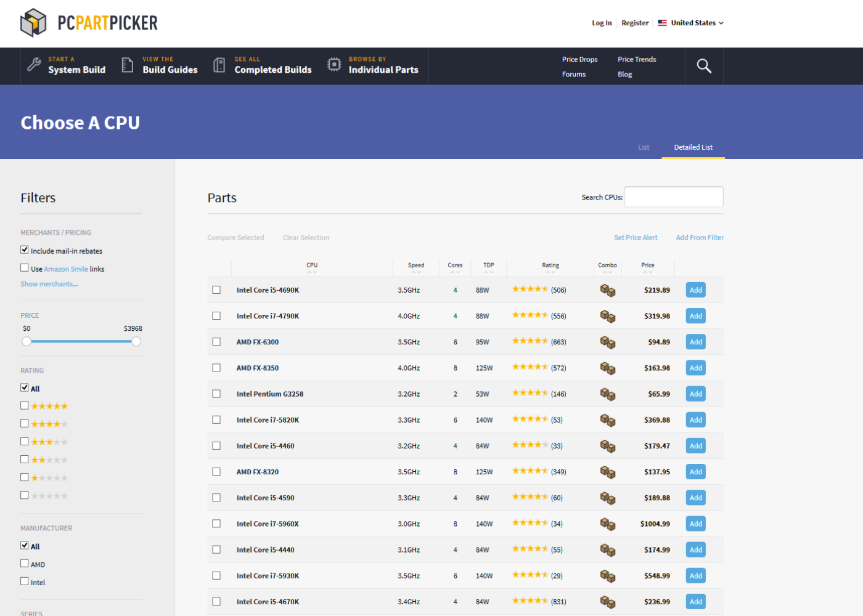Open combo icon for AMD FX-8350
Screen dimensions: 863x616
point(608,368)
